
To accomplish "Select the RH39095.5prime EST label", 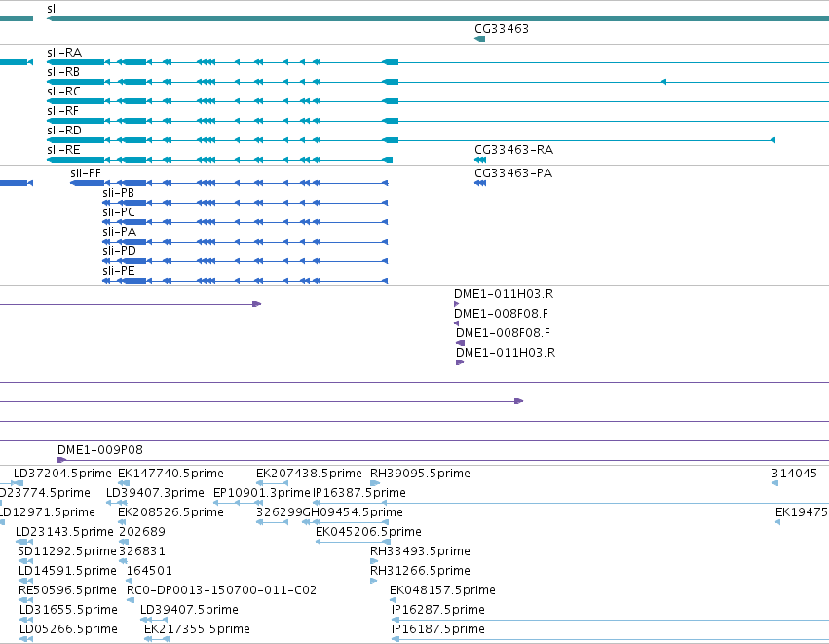I will point(420,474).
